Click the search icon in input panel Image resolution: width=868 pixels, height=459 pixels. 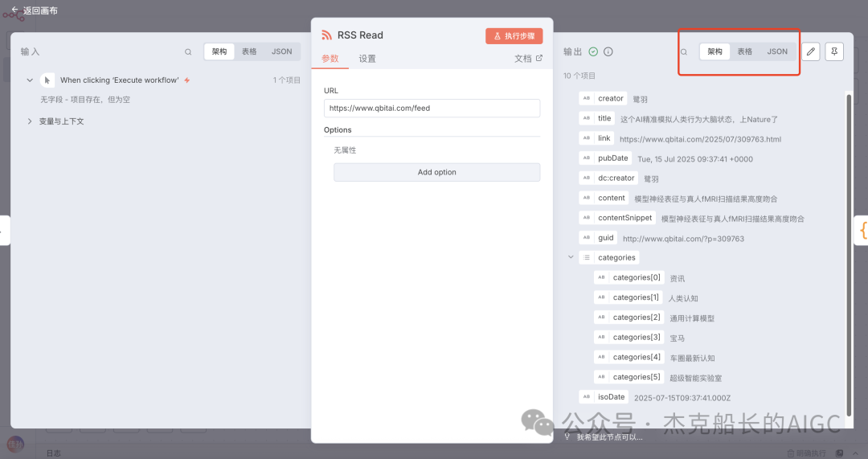tap(188, 52)
